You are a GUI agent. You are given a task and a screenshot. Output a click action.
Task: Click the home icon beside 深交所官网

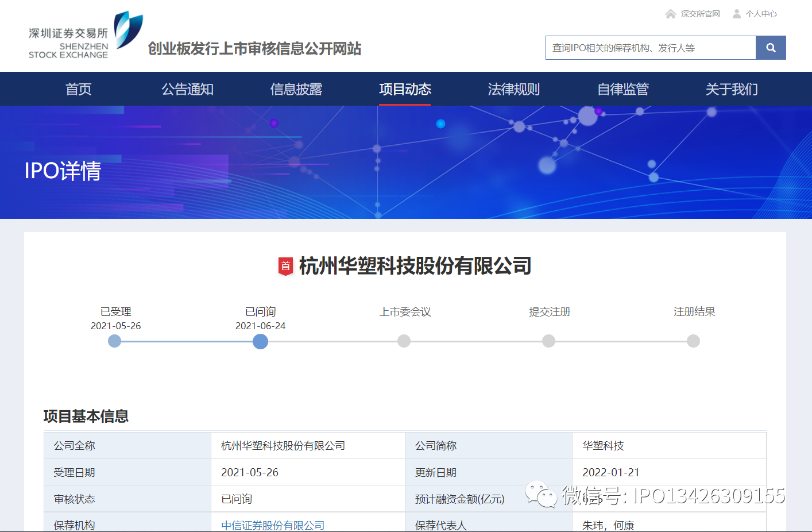click(x=670, y=14)
